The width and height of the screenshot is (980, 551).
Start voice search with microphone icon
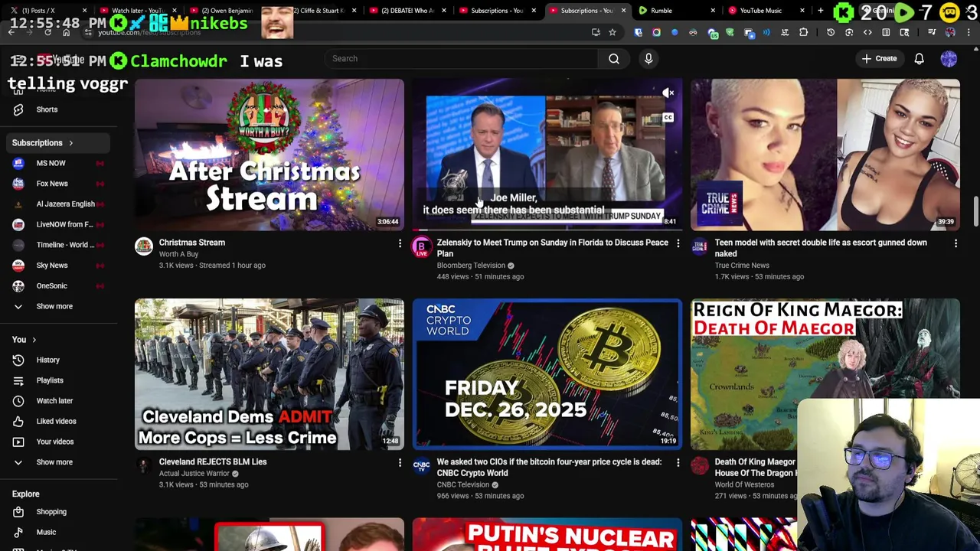click(648, 59)
